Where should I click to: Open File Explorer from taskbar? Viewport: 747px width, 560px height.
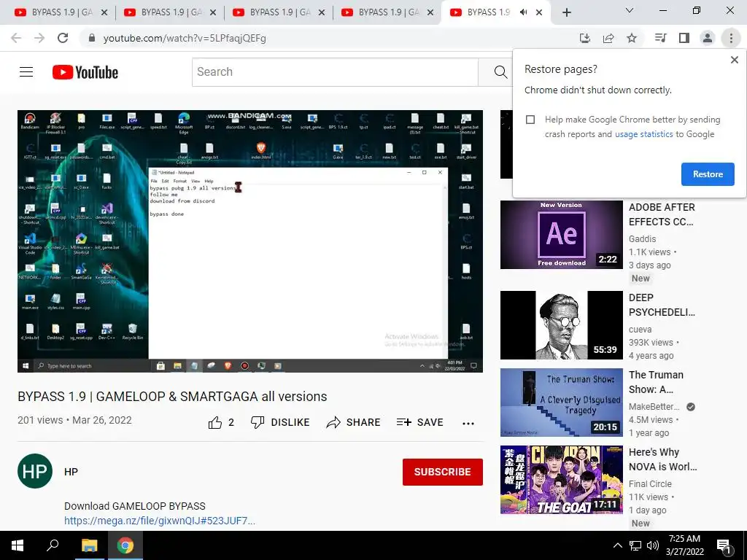coord(89,545)
